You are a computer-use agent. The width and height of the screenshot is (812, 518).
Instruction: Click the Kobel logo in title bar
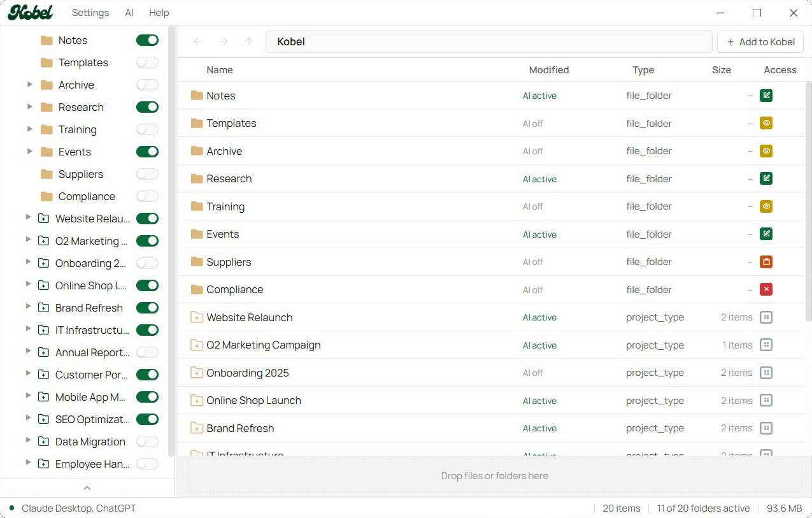[30, 13]
